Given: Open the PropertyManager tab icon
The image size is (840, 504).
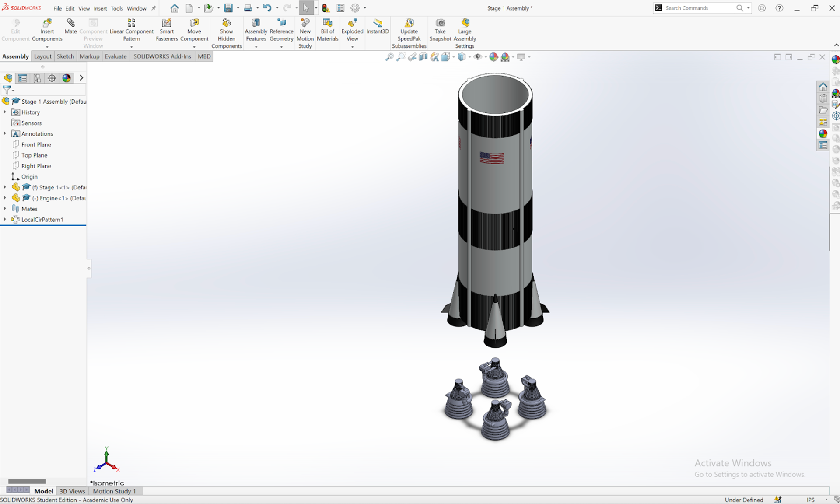Looking at the screenshot, I should tap(22, 78).
